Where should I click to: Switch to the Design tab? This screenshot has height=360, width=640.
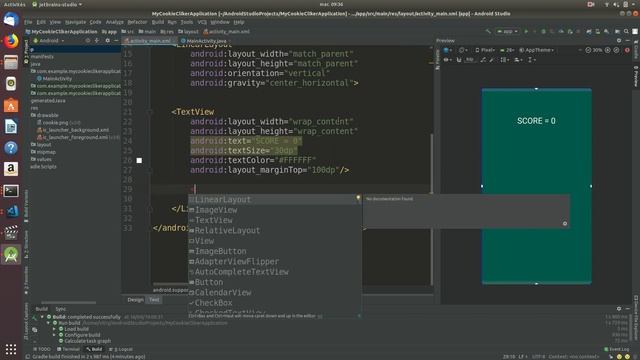(135, 300)
